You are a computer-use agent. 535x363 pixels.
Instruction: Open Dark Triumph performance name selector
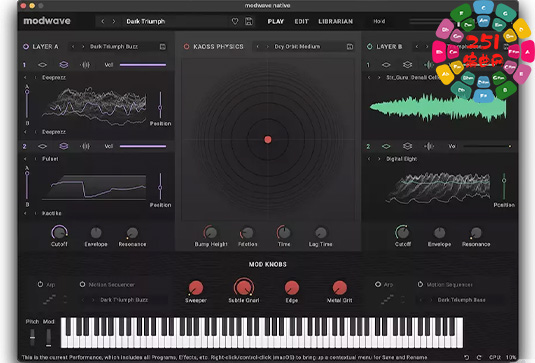click(146, 21)
